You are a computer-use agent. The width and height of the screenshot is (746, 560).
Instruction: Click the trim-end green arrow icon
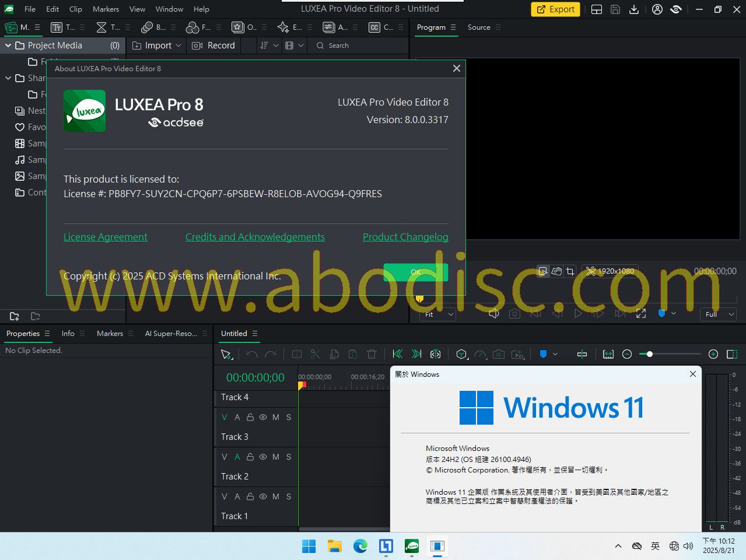click(x=416, y=354)
